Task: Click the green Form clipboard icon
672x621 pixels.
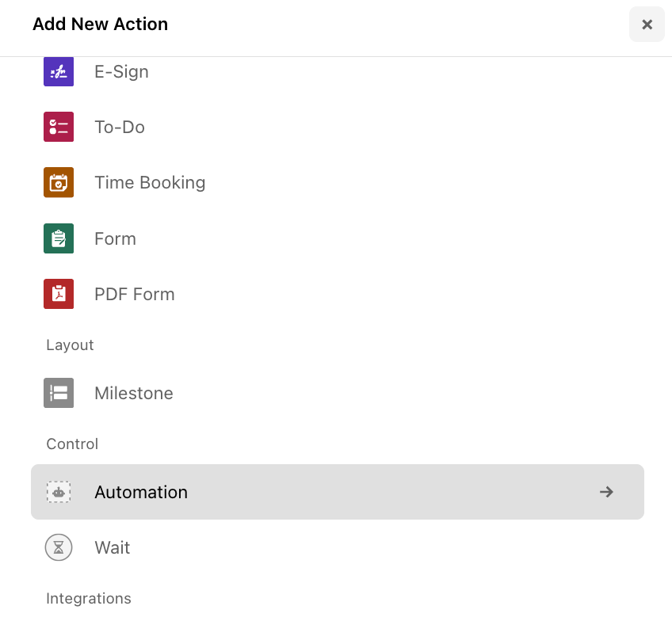Action: (x=59, y=238)
